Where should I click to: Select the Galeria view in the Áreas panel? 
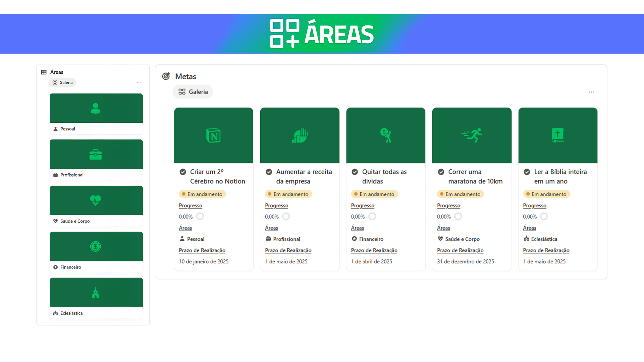tap(62, 82)
